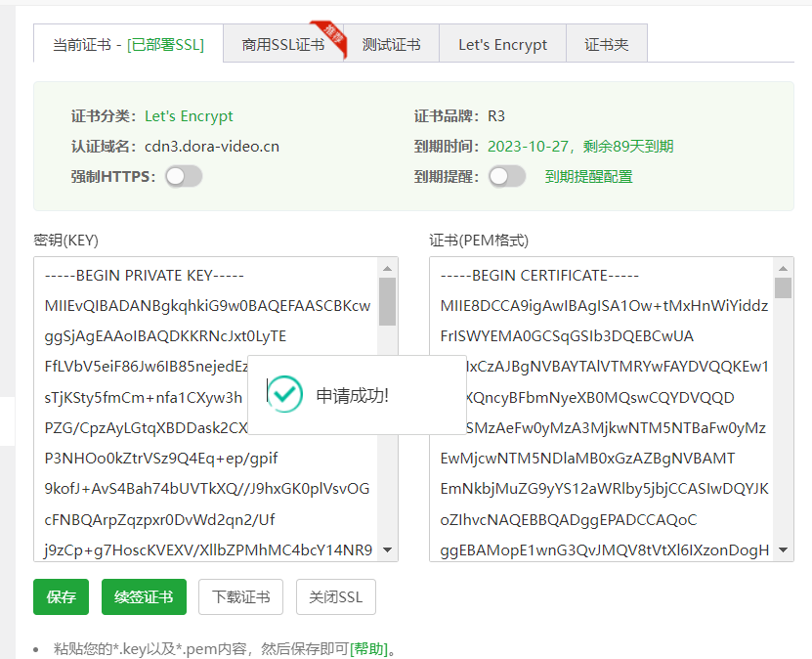Toggle the 强制HTTPS switch
Viewport: 812px width, 659px height.
coord(183,177)
